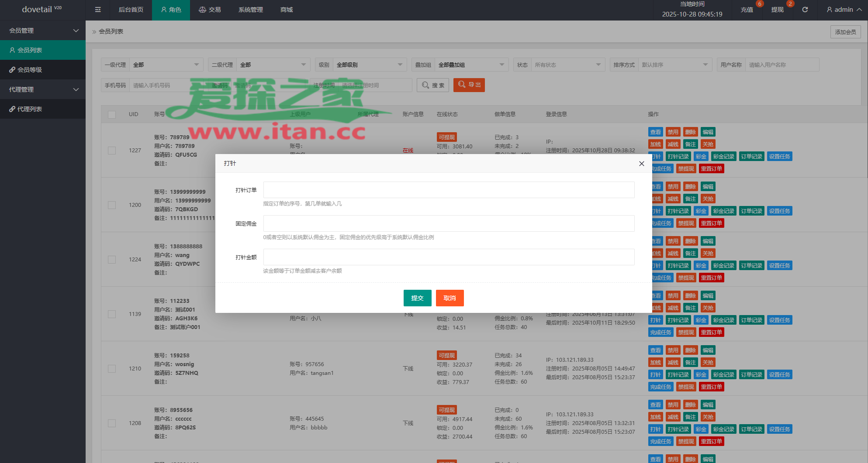Open the 系统管理 top menu
Screen dimensions: 868x463
tap(250, 10)
